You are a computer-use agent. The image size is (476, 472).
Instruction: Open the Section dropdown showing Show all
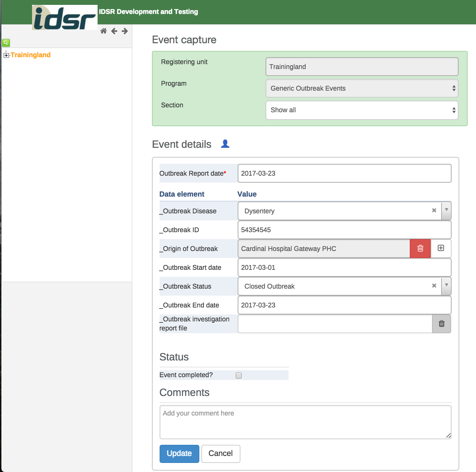362,110
